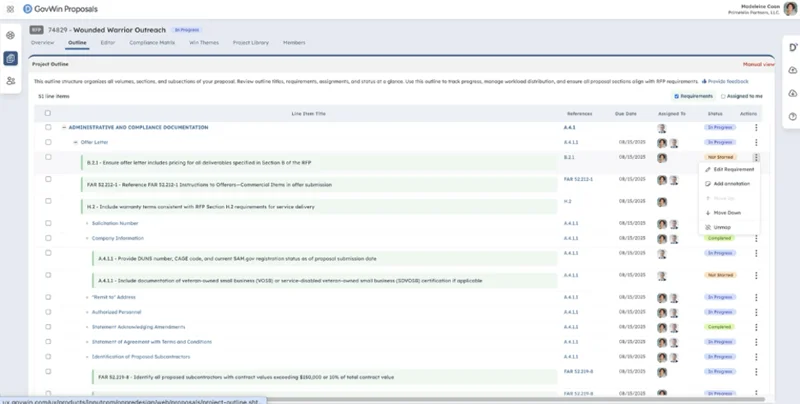The height and width of the screenshot is (404, 800).
Task: Open the Deltek assistant icon on right rail
Action: pos(793,47)
